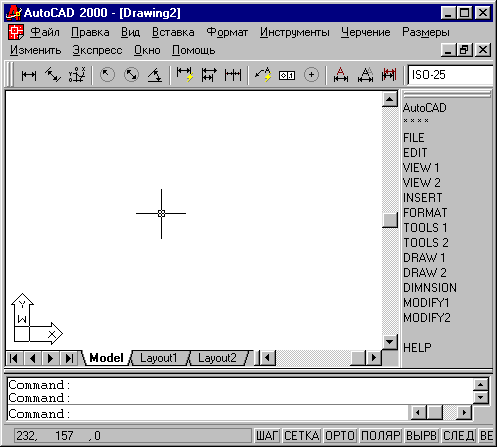Image resolution: width=497 pixels, height=447 pixels.
Task: Click the Center Mark tool icon
Action: [311, 75]
